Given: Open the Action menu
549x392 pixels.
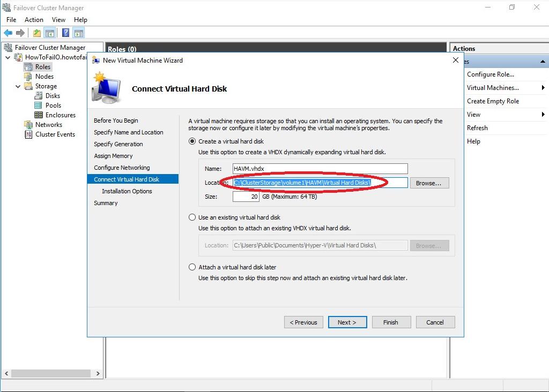Looking at the screenshot, I should pyautogui.click(x=34, y=20).
